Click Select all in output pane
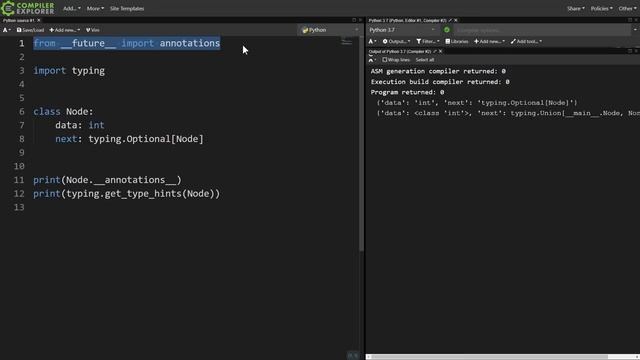 424,60
